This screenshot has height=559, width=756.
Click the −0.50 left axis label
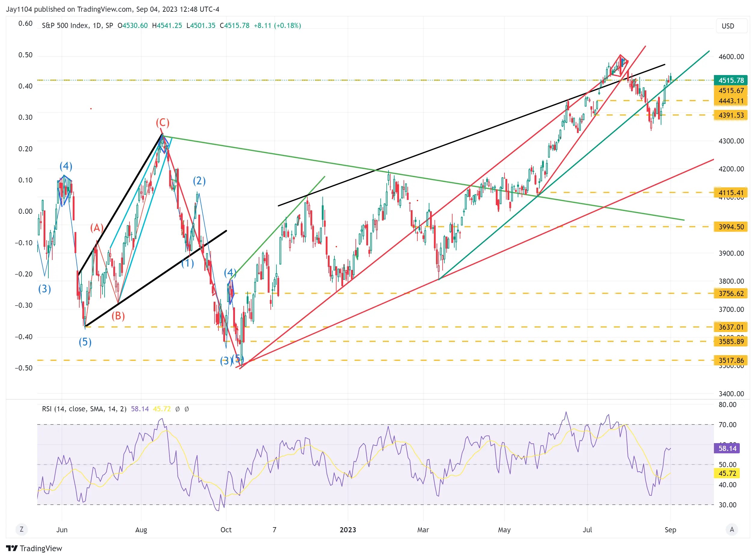[x=24, y=368]
